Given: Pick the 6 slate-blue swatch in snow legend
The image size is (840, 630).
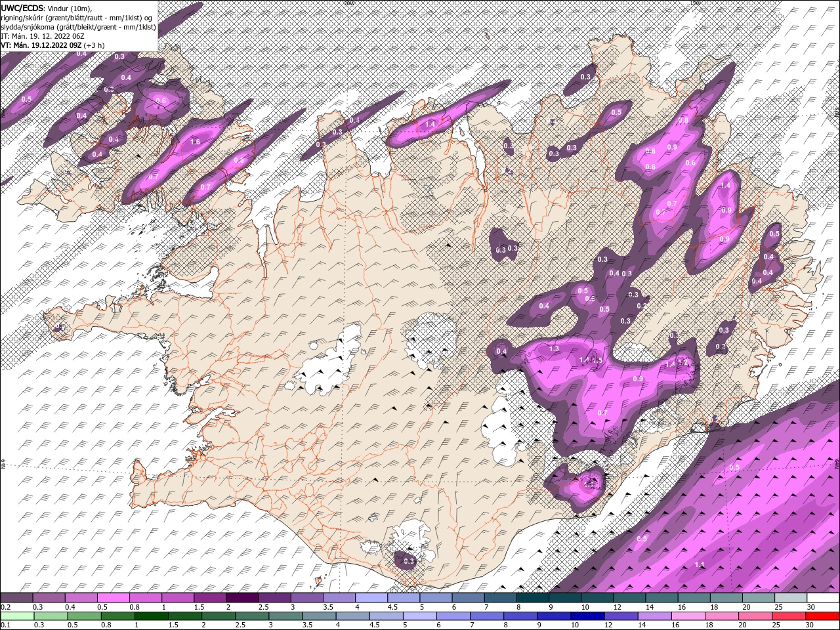Looking at the screenshot, I should pos(468,597).
